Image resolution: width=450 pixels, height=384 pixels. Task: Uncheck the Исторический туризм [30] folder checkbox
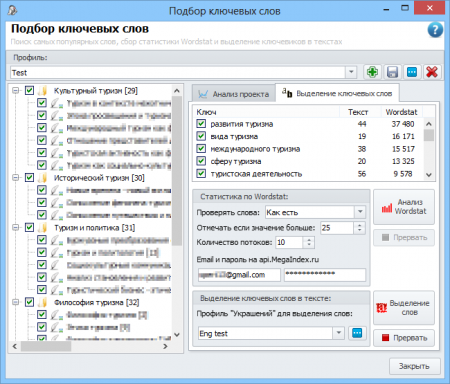[29, 178]
